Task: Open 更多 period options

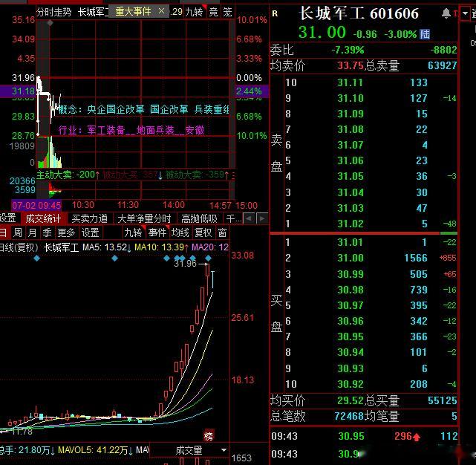Action: click(x=66, y=232)
